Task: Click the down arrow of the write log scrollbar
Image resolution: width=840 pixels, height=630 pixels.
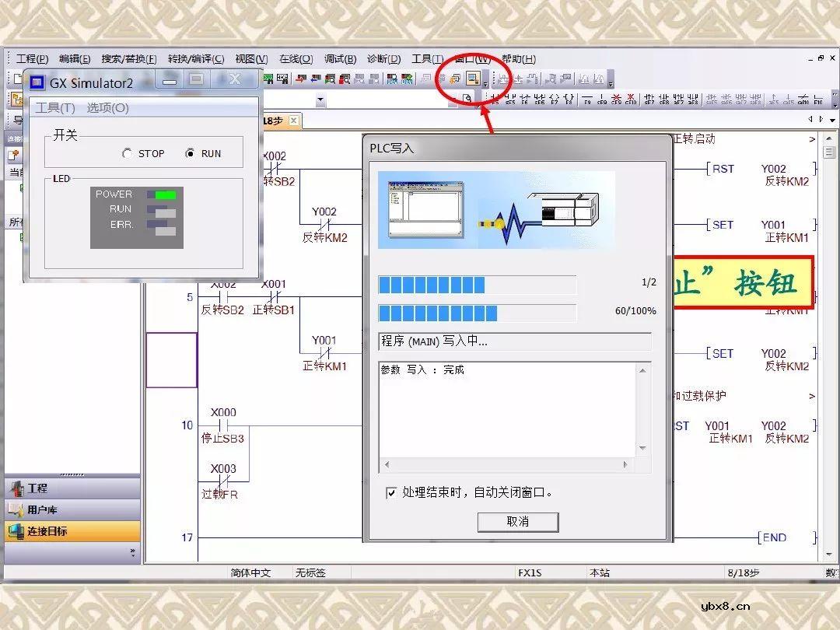Action: tap(643, 446)
